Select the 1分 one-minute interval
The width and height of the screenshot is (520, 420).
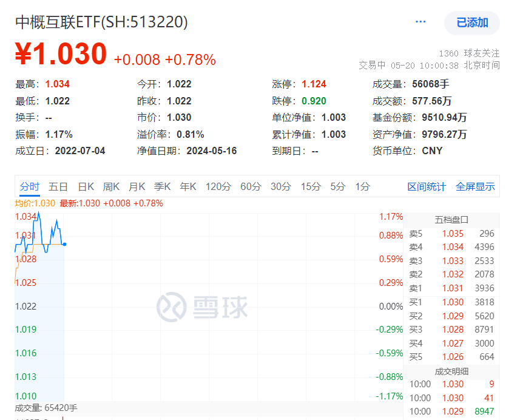362,188
